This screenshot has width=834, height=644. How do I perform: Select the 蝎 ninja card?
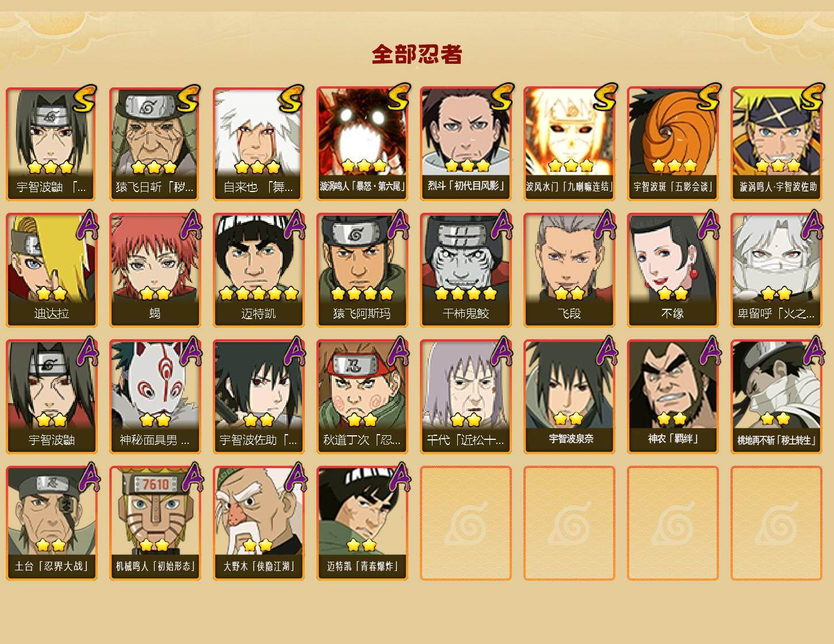tap(155, 270)
